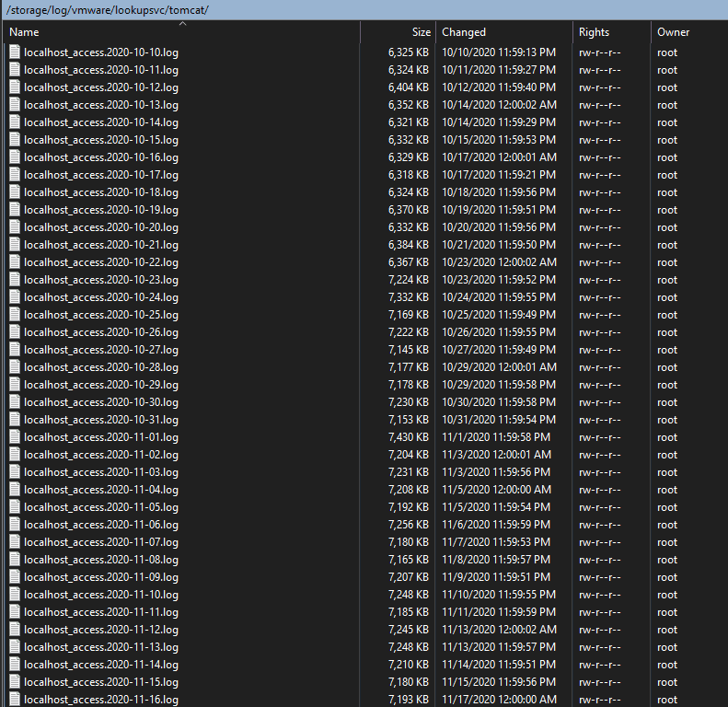
Task: Click changed date 11/5/2020 12:00:00 AM
Action: [x=496, y=490]
